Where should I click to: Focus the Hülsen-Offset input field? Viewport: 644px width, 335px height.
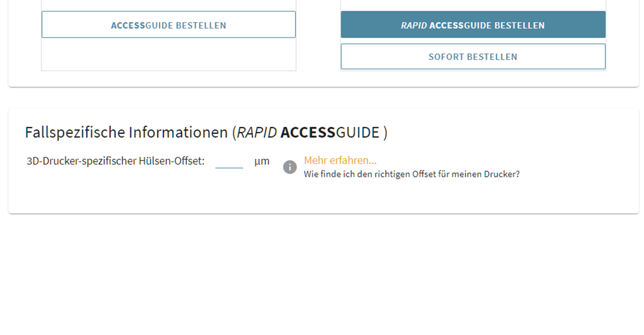click(229, 161)
